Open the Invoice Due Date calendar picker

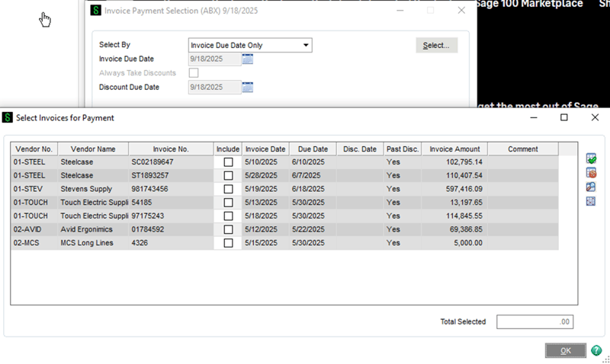point(248,59)
